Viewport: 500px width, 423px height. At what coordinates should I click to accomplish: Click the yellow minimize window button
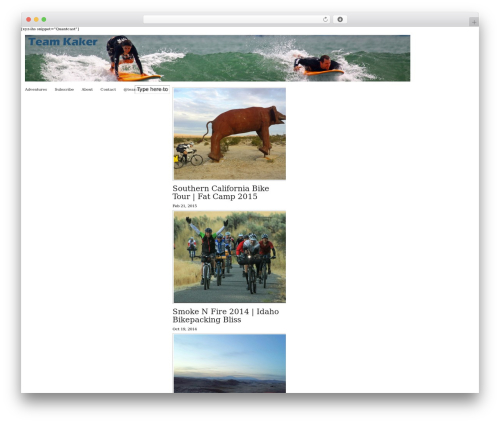tap(36, 19)
